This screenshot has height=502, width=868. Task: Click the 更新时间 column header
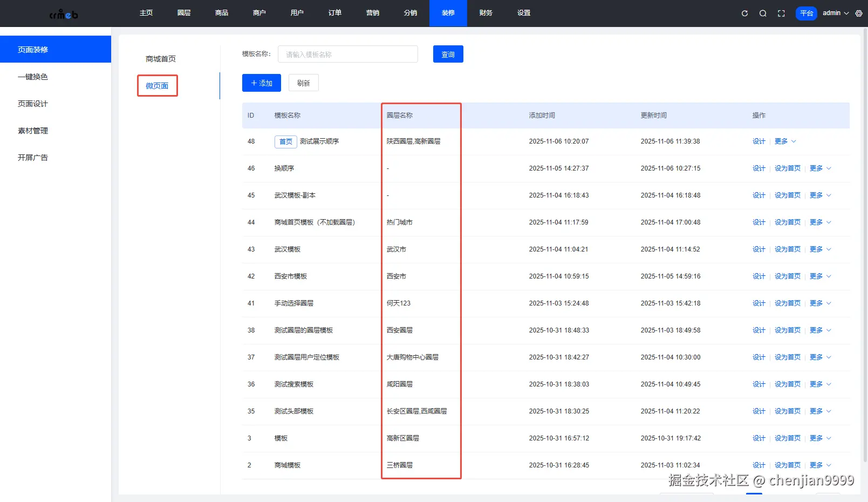coord(654,116)
